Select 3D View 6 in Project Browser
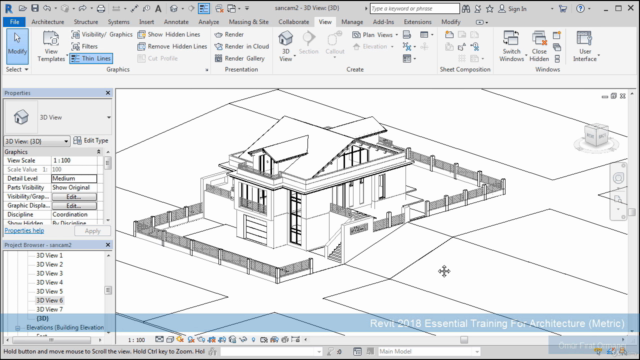This screenshot has height=360, width=640. (x=49, y=300)
